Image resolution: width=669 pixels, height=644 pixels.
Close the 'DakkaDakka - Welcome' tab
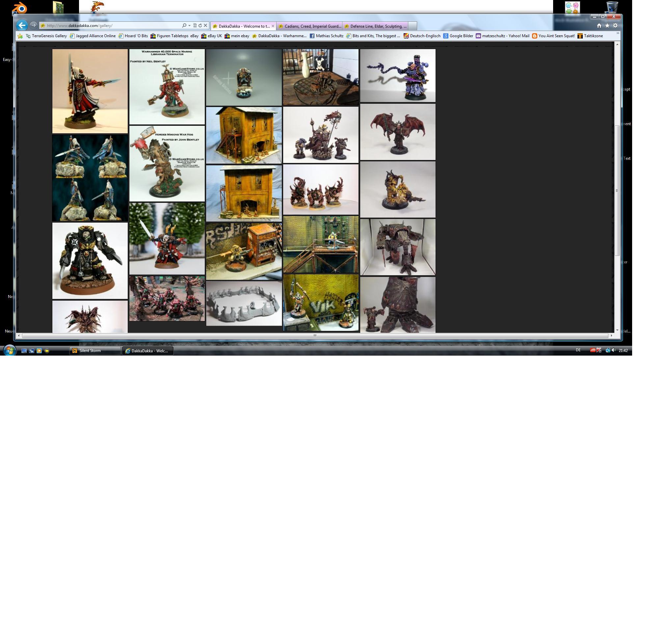click(273, 26)
